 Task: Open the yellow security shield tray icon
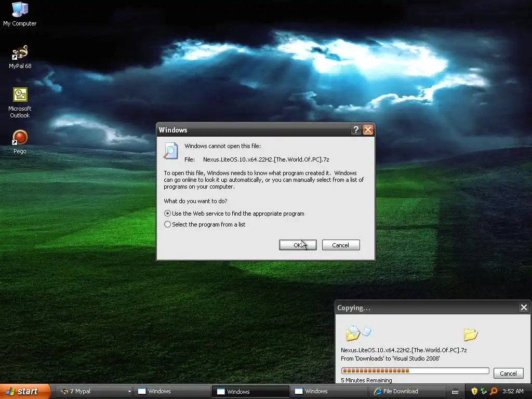tap(474, 391)
